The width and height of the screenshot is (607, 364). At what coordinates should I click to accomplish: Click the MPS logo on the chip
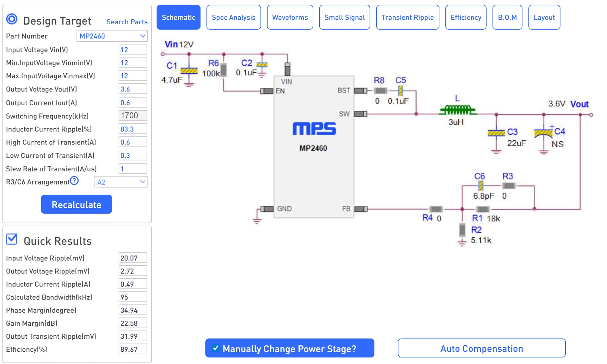pos(314,129)
